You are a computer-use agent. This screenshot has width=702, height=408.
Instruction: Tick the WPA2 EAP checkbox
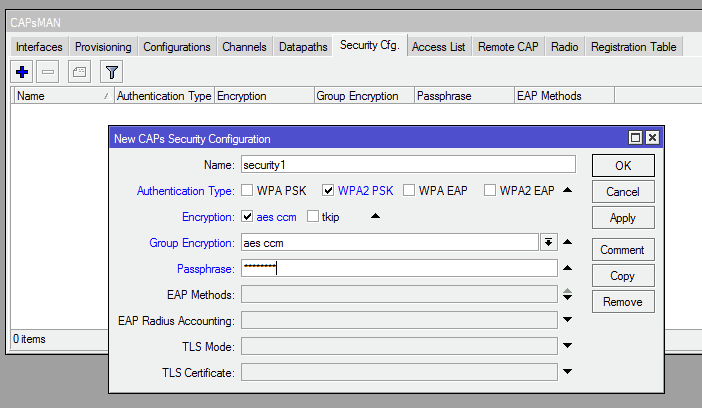point(490,190)
